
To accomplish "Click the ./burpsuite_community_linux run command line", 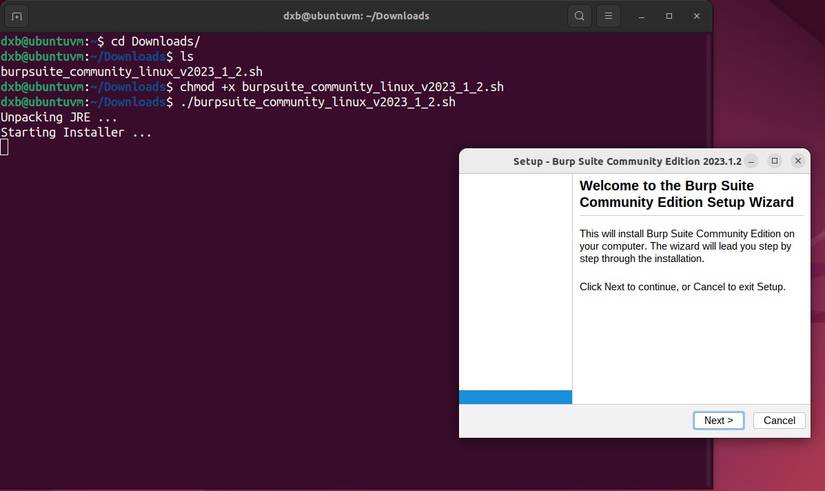I will tap(228, 102).
